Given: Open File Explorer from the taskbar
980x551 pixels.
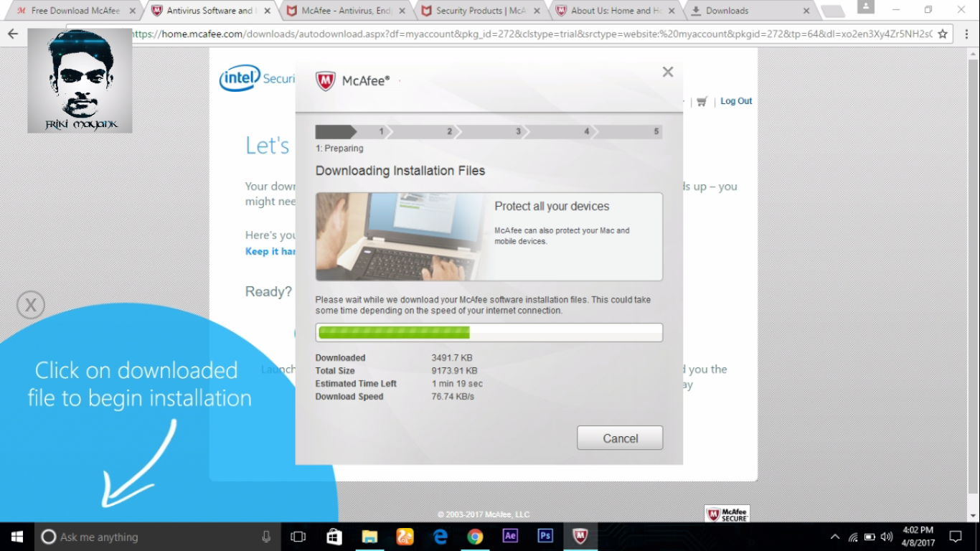Looking at the screenshot, I should point(369,536).
